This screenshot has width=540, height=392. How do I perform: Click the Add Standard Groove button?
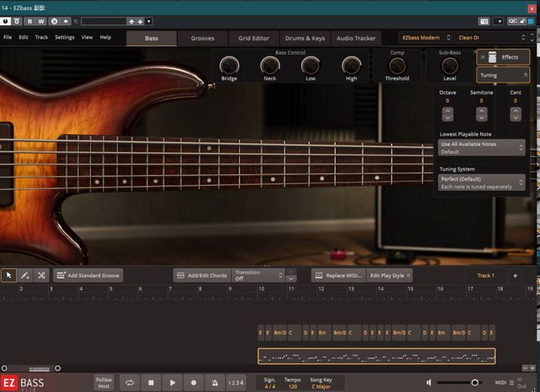pyautogui.click(x=87, y=276)
